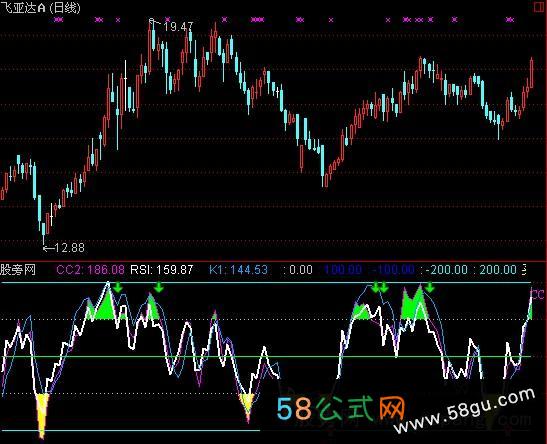Click the 股旁网 indicator name label
The image size is (547, 444).
coord(17,270)
